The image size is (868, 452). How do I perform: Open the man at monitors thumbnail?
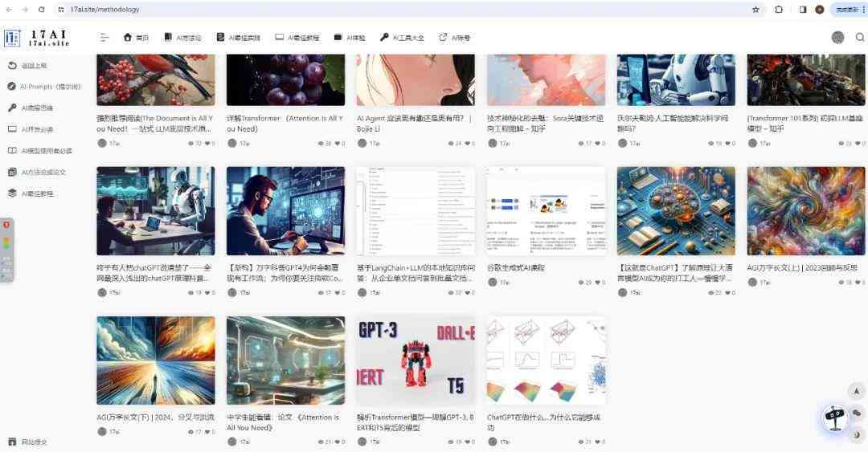285,211
